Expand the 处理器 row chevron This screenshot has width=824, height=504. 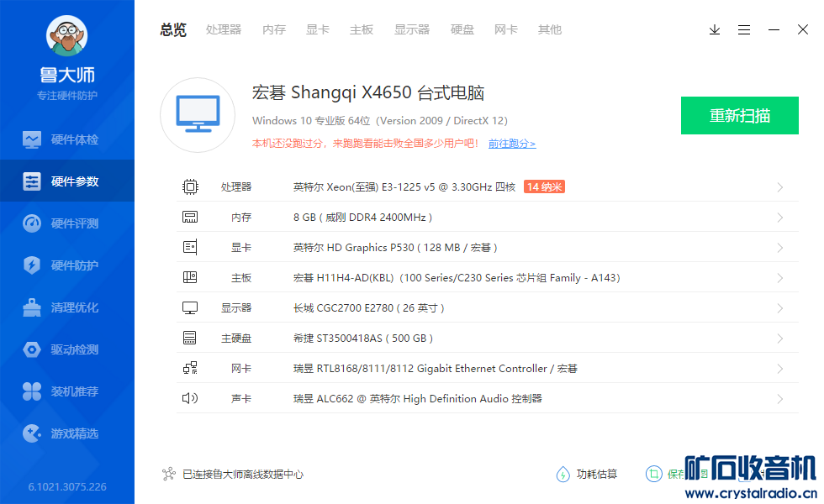click(x=780, y=187)
